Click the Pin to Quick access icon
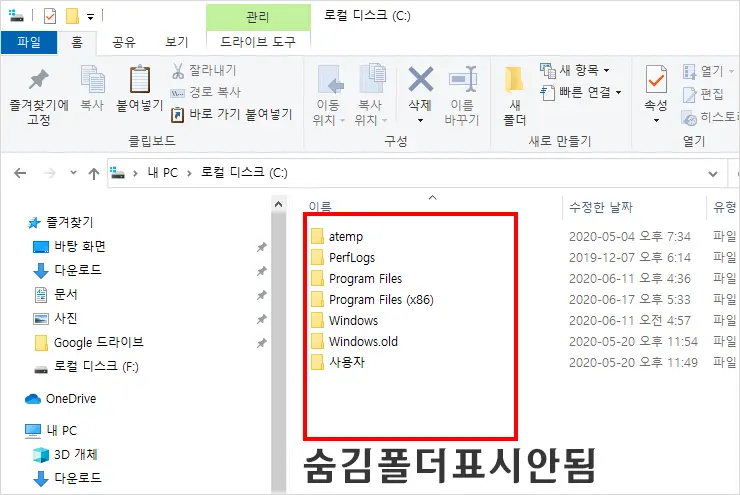Image resolution: width=740 pixels, height=495 pixels. tap(39, 79)
